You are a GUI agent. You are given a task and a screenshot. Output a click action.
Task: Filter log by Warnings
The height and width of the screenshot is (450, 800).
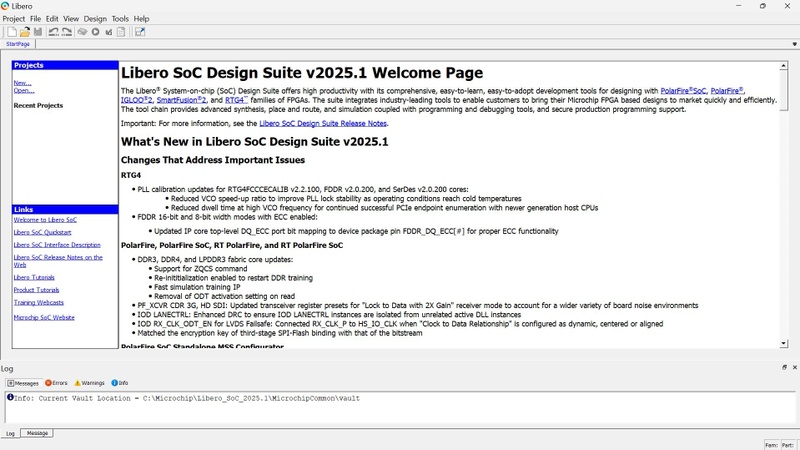[x=89, y=383]
